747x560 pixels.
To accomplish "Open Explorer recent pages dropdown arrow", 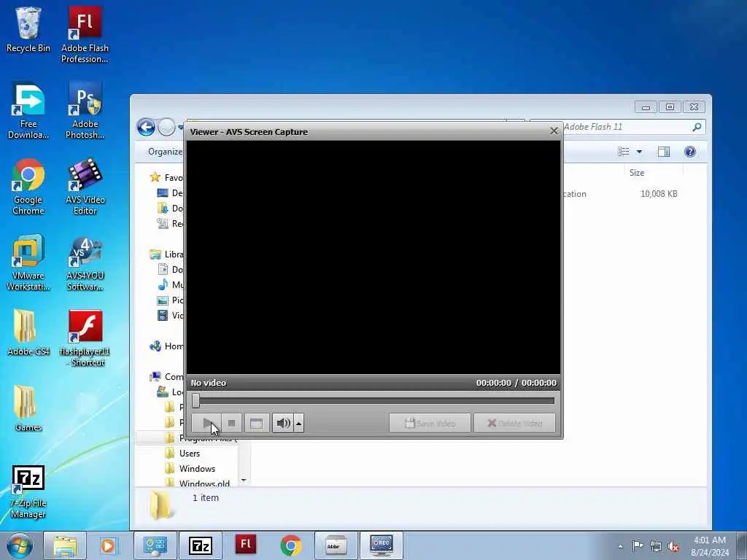I will click(181, 127).
